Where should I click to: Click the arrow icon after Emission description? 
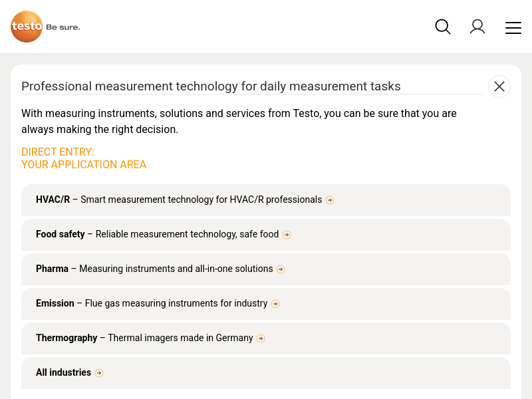275,304
